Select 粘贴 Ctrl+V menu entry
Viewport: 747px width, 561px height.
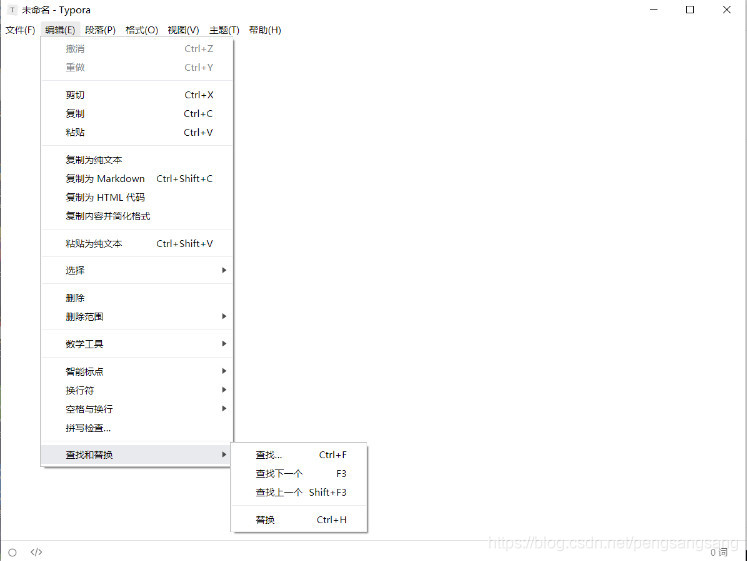point(137,132)
